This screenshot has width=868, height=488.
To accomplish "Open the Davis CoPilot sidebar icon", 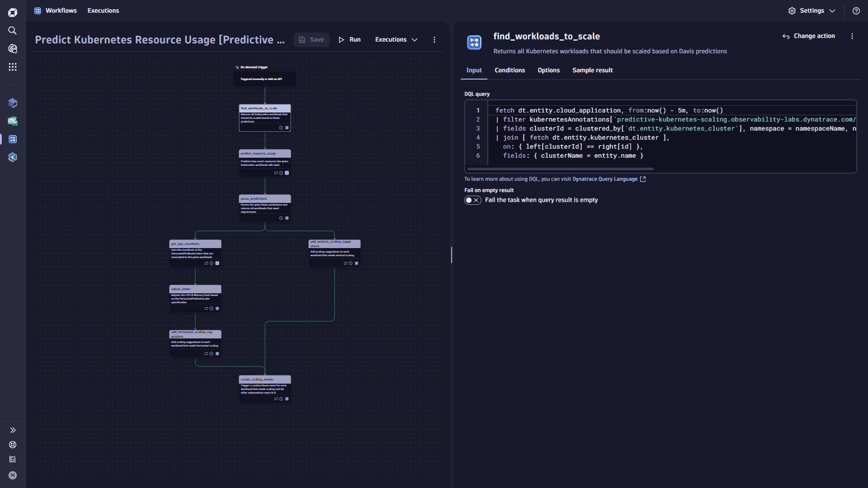I will click(x=13, y=48).
